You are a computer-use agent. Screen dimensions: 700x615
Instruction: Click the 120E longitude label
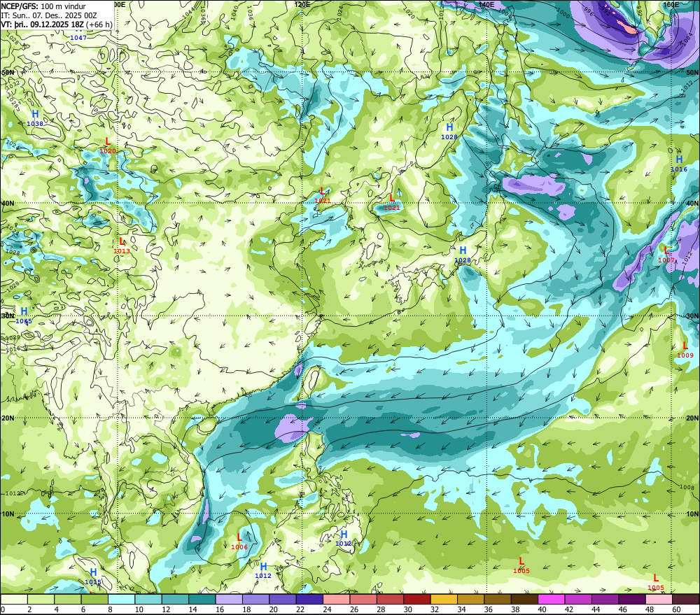(x=302, y=4)
